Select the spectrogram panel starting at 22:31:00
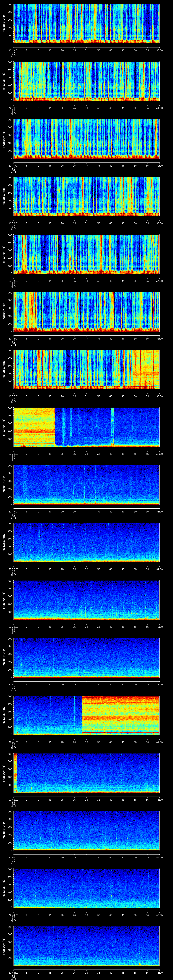 point(87,139)
